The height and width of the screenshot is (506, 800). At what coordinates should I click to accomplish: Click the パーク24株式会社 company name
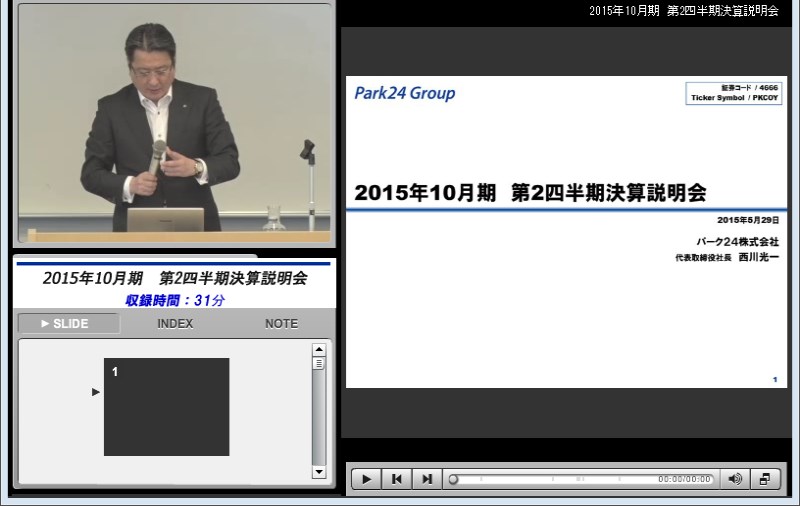738,242
